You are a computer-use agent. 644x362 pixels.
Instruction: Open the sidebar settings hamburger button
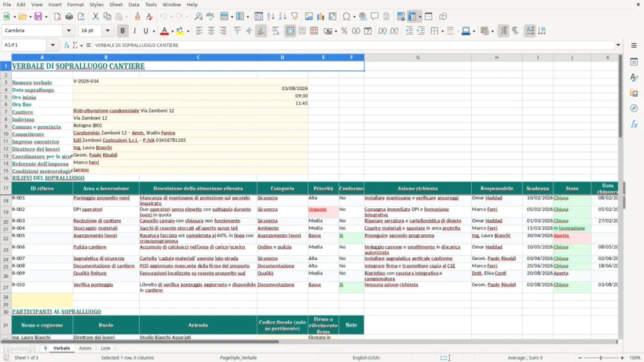tap(634, 45)
